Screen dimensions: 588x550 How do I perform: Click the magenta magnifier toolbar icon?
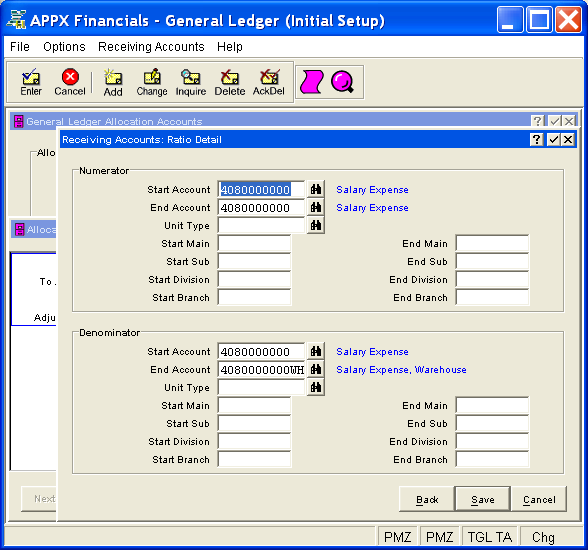tap(342, 82)
